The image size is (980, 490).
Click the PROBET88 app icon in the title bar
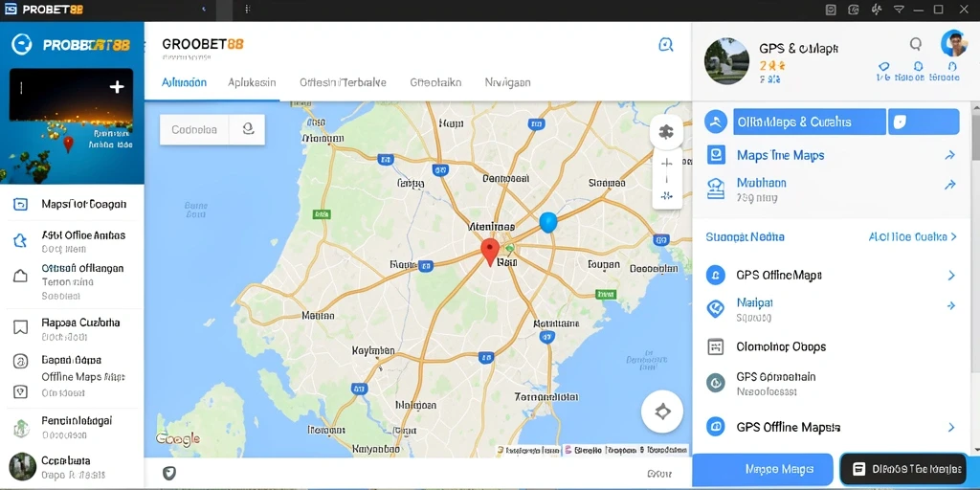click(11, 10)
